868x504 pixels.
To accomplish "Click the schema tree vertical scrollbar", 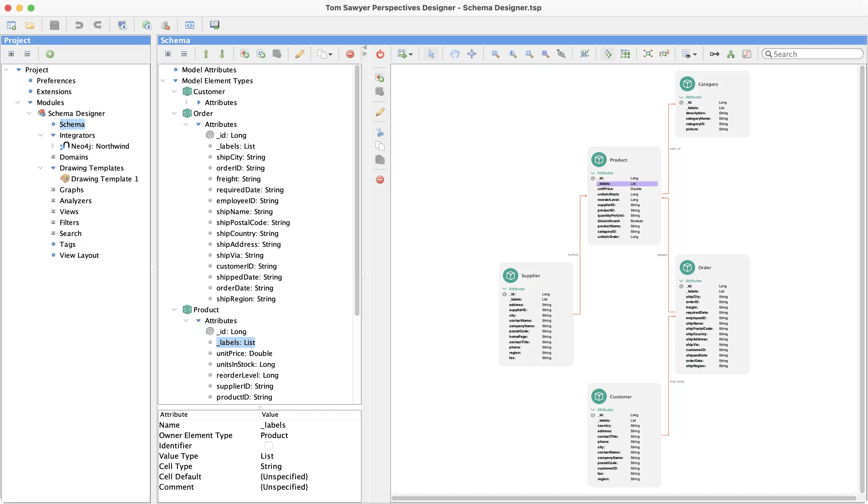I will [357, 190].
